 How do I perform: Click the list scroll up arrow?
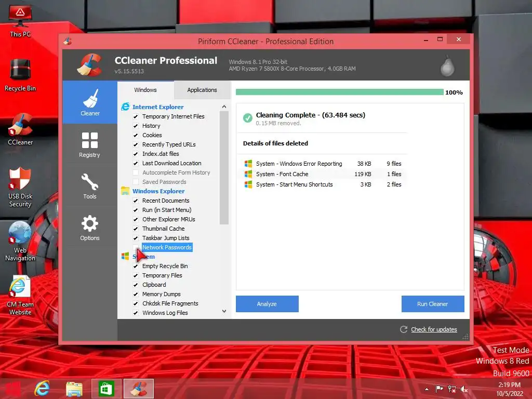pyautogui.click(x=224, y=107)
